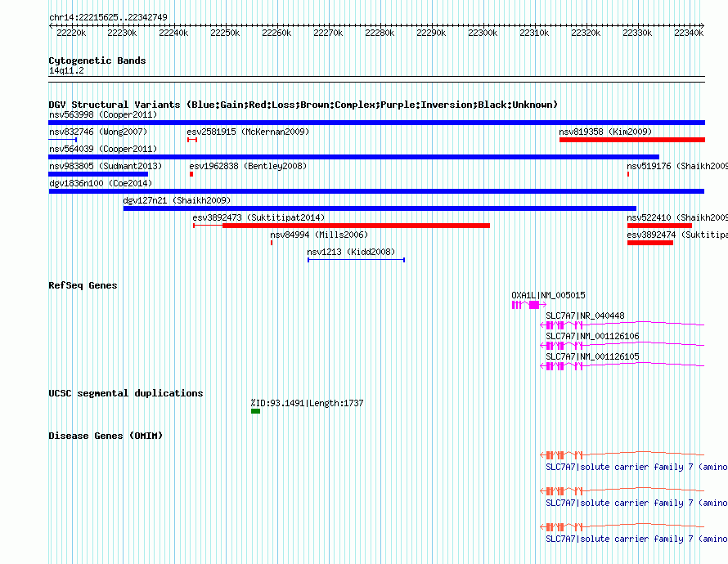
Task: Select the nsv564039 (Cooper2011) blue bar
Action: [354, 157]
